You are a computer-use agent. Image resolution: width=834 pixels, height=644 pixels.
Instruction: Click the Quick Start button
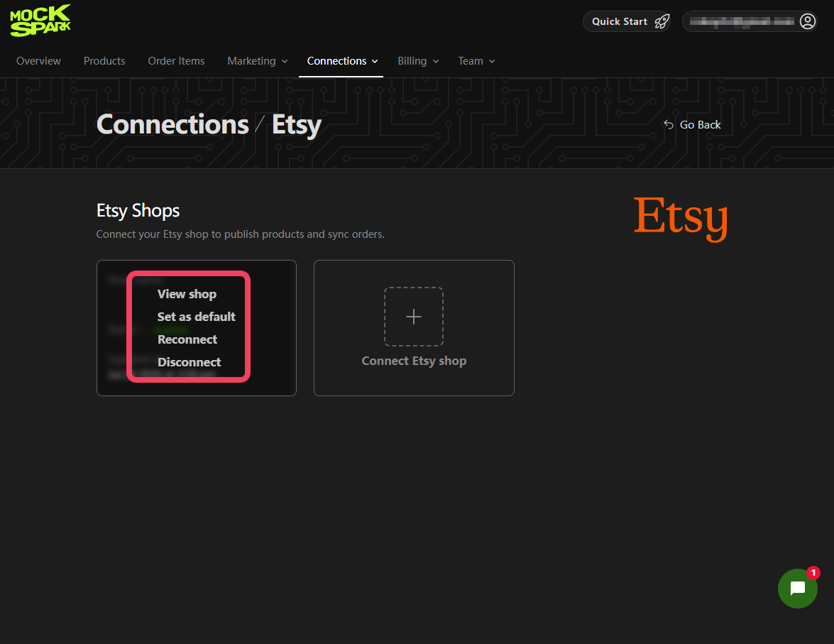pos(627,22)
